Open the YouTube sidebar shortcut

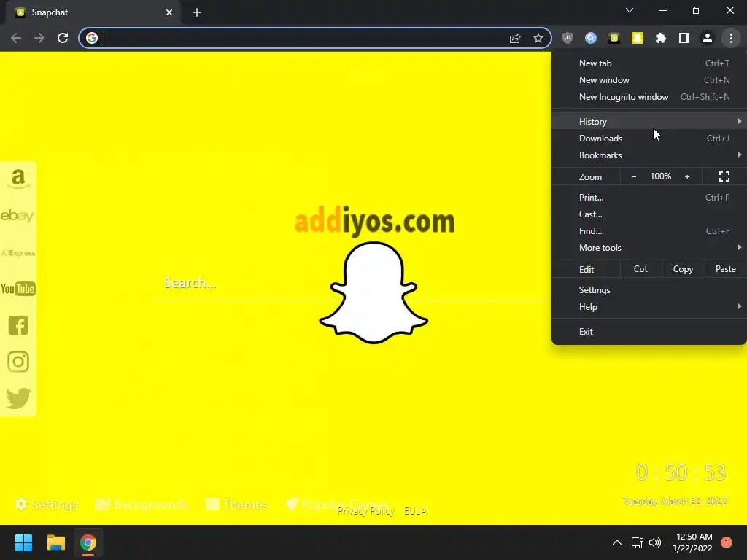(x=18, y=289)
